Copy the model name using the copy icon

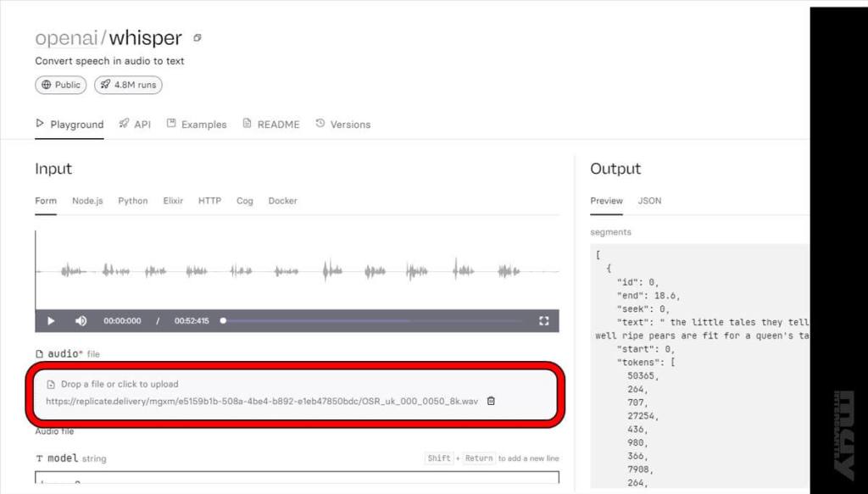(198, 38)
